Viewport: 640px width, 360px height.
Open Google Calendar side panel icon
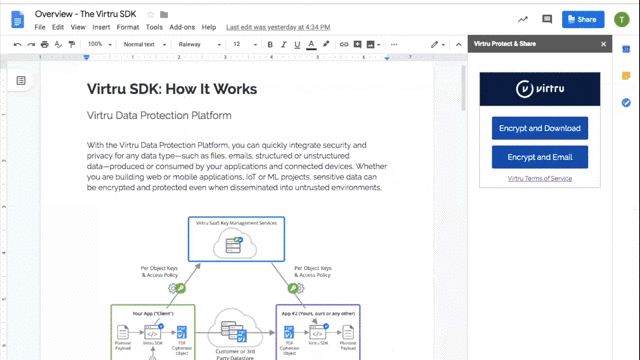[x=626, y=49]
